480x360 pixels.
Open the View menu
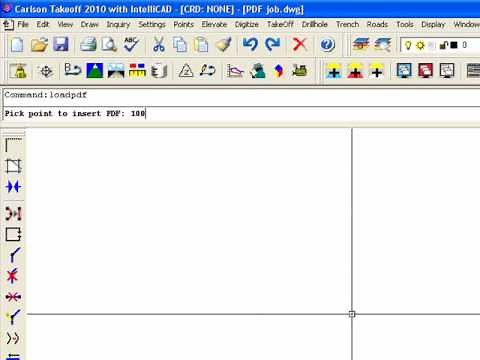65,24
